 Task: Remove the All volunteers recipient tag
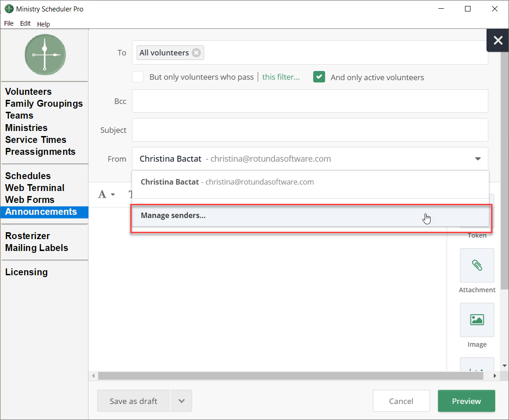(x=196, y=53)
